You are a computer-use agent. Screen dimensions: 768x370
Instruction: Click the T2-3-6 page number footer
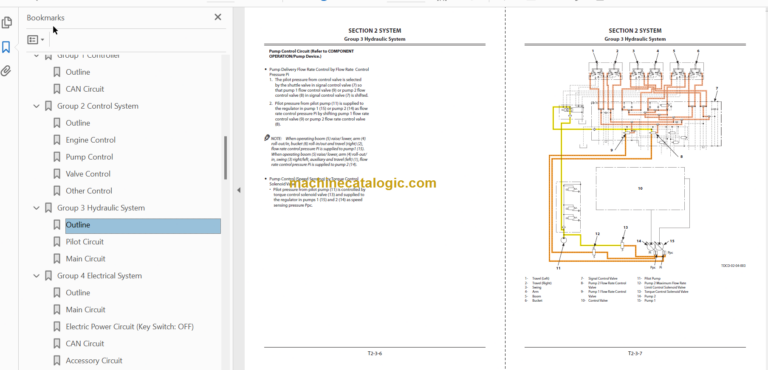(375, 353)
